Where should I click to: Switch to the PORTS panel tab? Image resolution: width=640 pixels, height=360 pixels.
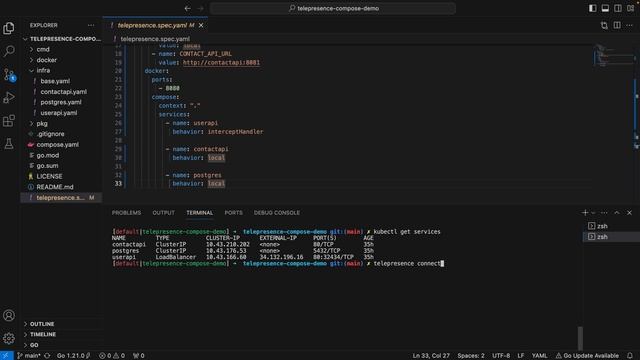coord(233,213)
